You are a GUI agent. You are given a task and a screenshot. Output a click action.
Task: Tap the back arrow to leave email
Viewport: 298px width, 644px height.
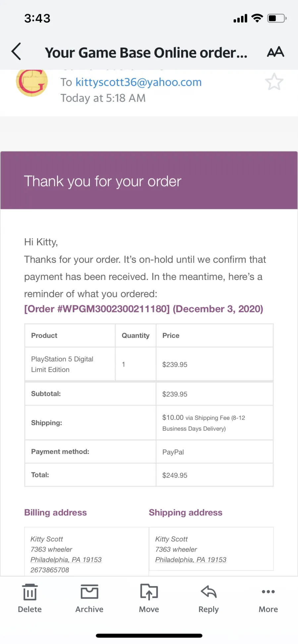[16, 52]
